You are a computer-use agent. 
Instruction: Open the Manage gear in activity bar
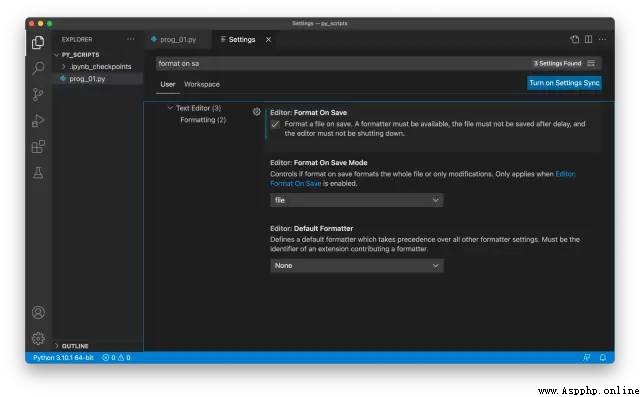tap(38, 338)
